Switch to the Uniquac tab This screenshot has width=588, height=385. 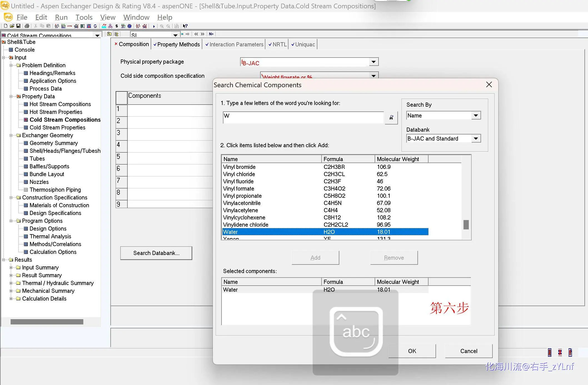pyautogui.click(x=303, y=44)
